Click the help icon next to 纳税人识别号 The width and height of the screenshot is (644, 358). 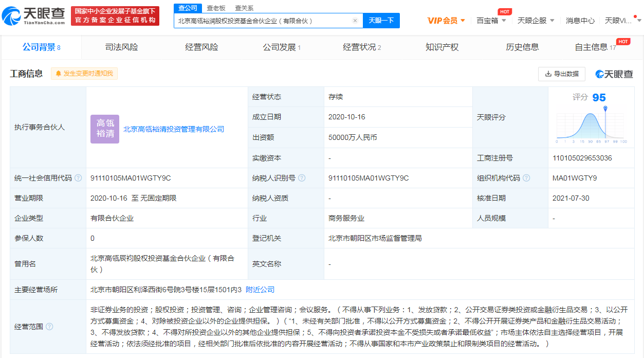[302, 178]
